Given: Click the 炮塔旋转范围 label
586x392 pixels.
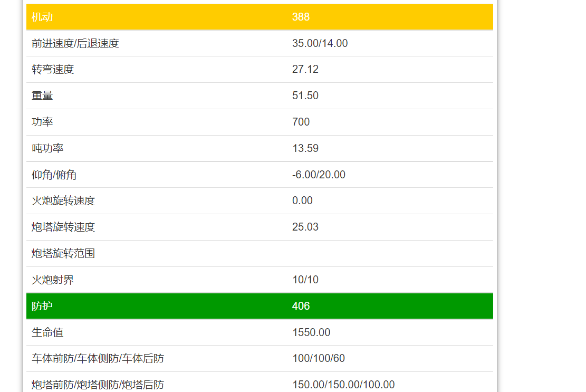Looking at the screenshot, I should [x=63, y=253].
